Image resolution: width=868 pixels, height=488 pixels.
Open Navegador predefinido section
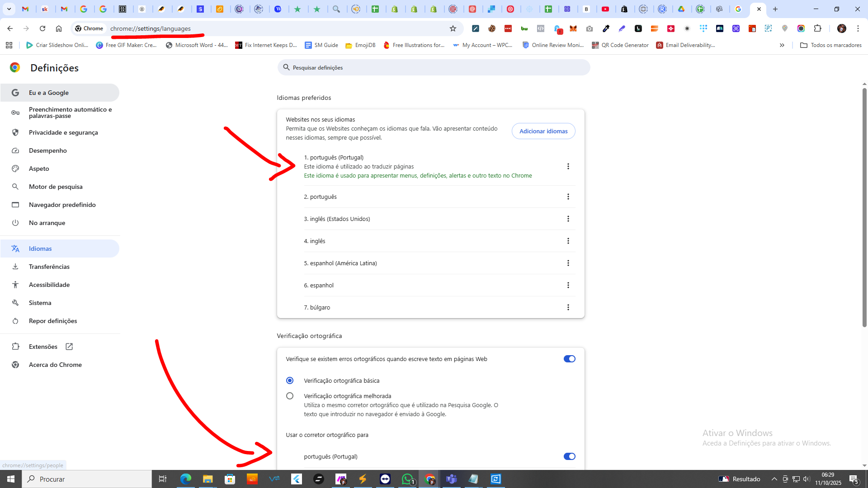60,205
